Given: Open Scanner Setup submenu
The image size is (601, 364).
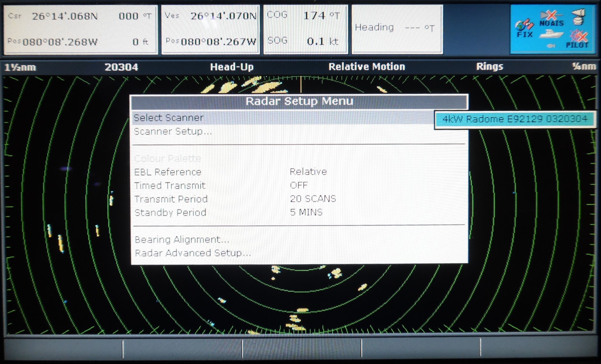Looking at the screenshot, I should 173,132.
